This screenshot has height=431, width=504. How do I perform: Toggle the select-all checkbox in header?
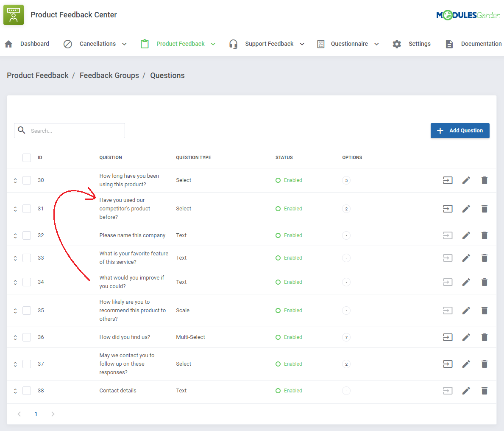click(27, 158)
